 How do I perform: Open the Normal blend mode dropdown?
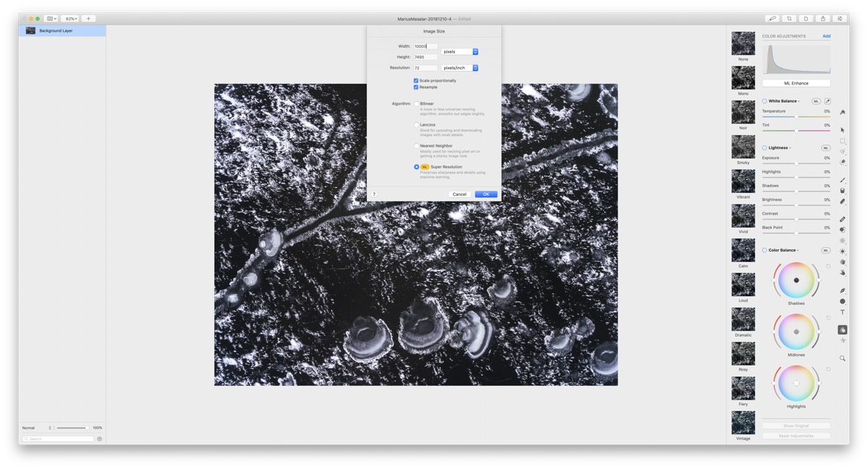coord(36,428)
